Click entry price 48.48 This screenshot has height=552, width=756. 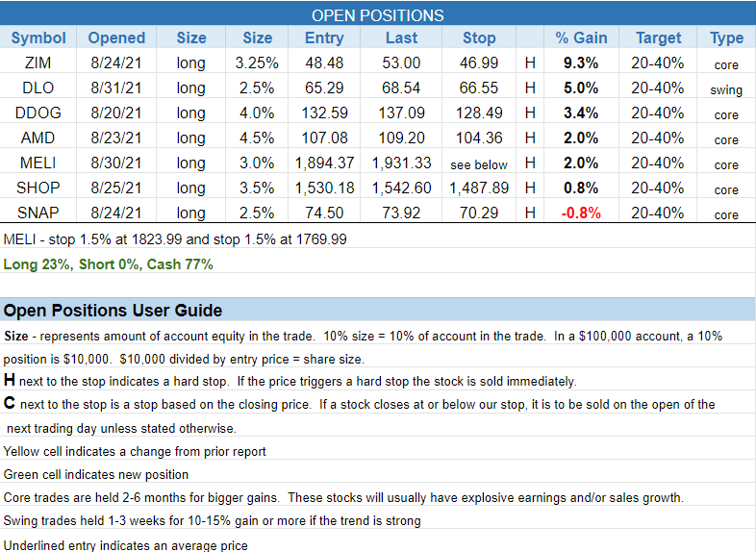(x=324, y=63)
